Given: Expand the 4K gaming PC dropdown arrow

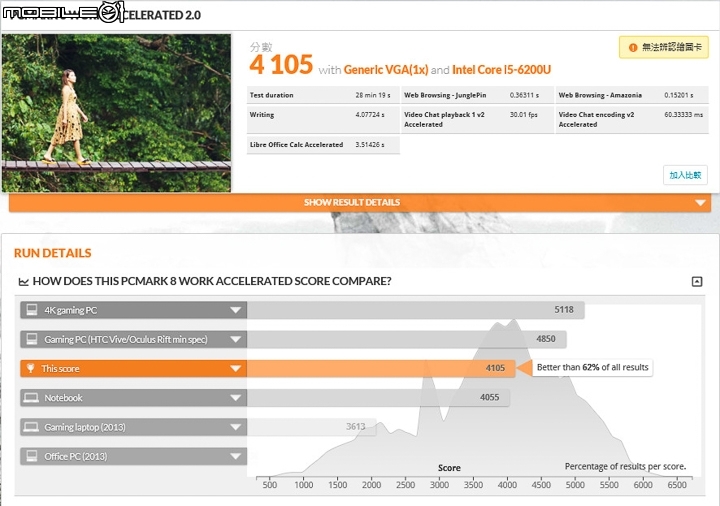Looking at the screenshot, I should (236, 310).
